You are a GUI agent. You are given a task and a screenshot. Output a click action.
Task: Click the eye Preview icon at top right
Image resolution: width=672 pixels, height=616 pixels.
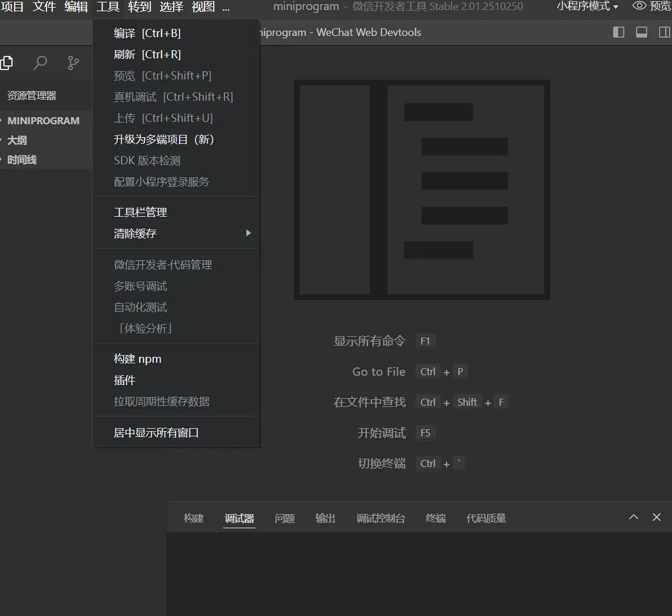pyautogui.click(x=640, y=6)
